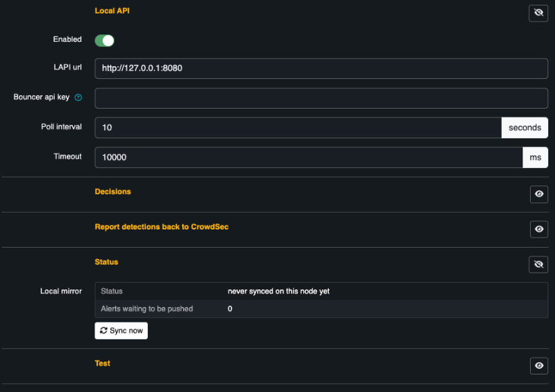Open Bouncer api key help icon
Image resolution: width=555 pixels, height=392 pixels.
point(78,97)
